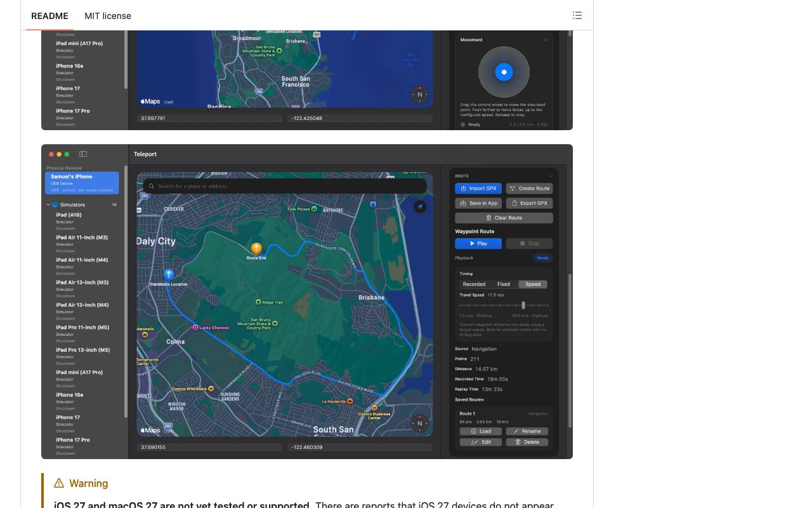812x508 pixels.
Task: Select iPad Pro 13-inch (M5) simulator
Action: [x=83, y=356]
